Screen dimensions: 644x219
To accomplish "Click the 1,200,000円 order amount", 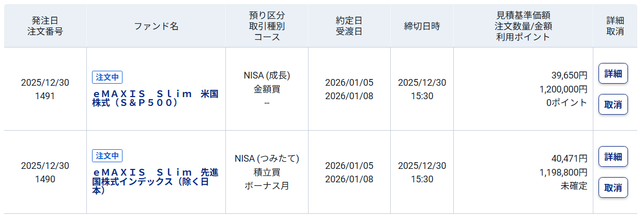I will 563,89.
